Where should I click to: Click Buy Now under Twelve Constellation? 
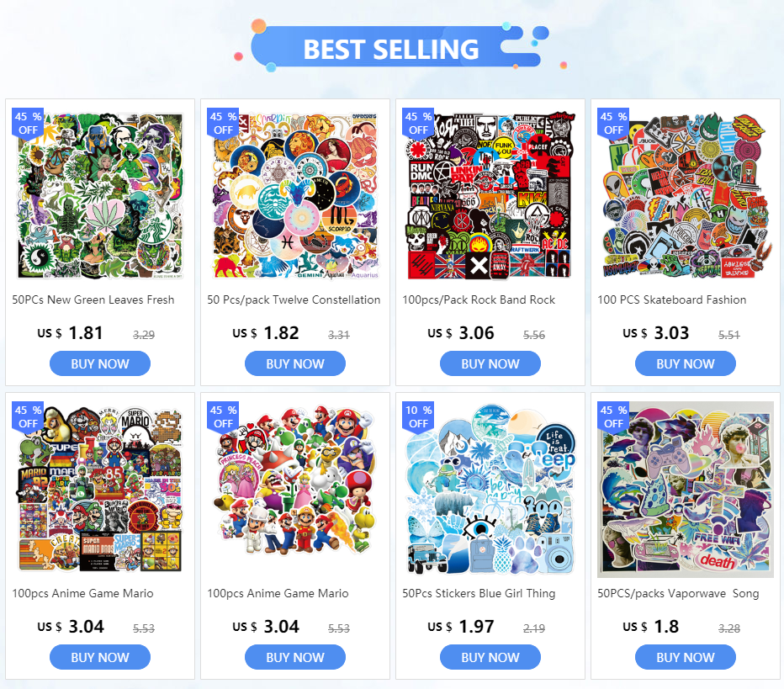click(295, 363)
